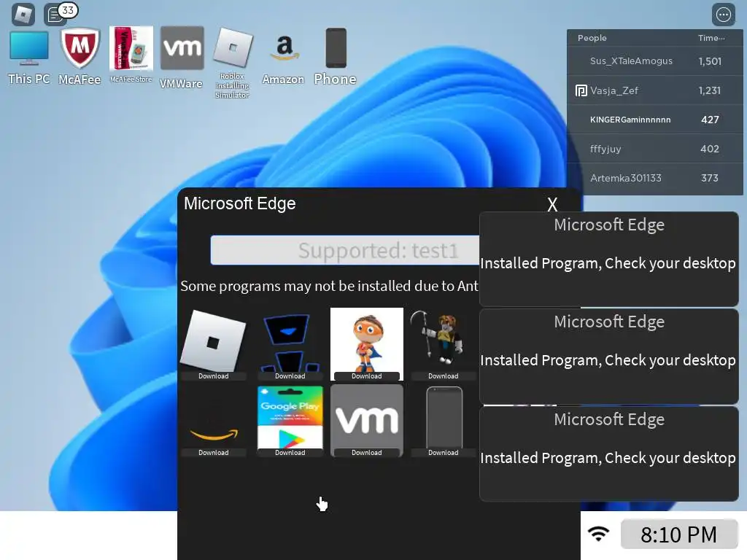
Task: Click the phone thumbnail in Edge
Action: tap(444, 418)
